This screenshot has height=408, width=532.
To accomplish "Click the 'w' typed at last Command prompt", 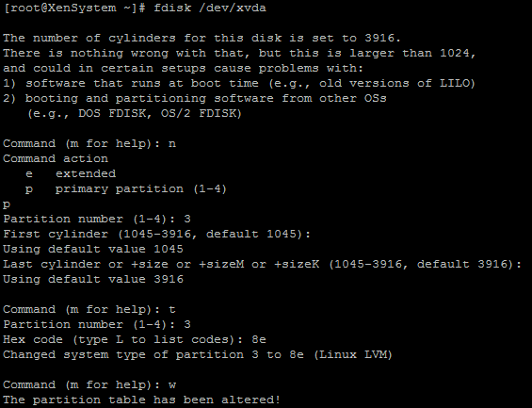I will point(172,385).
